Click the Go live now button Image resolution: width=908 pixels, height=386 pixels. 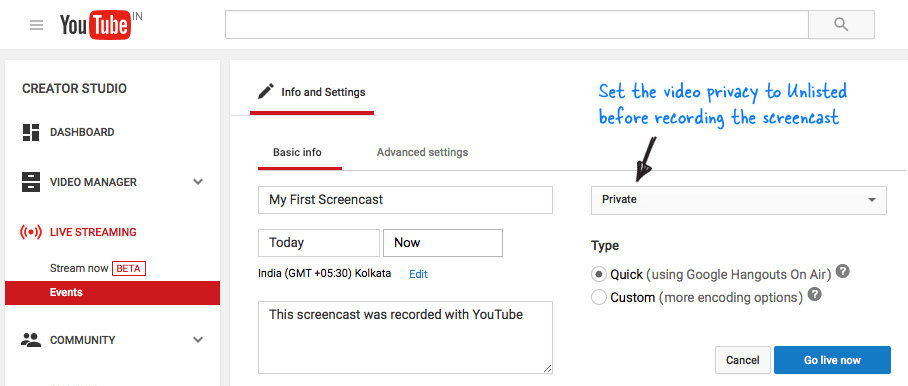click(x=832, y=360)
